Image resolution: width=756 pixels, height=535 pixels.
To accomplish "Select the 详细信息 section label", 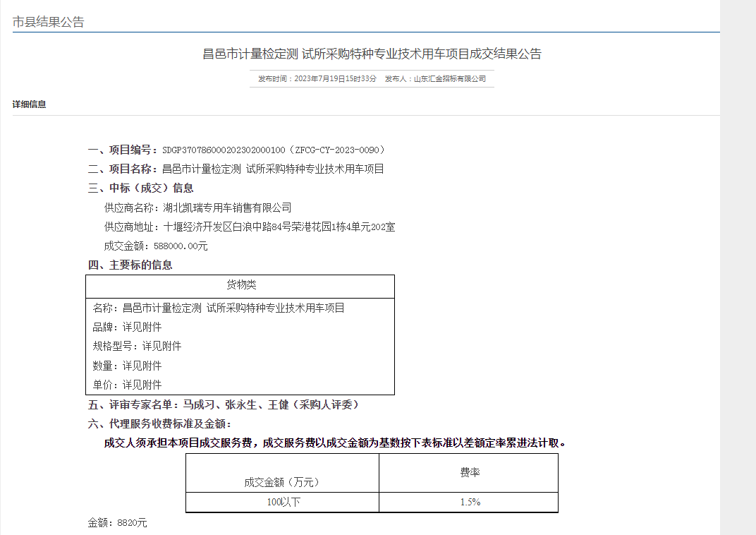I will click(29, 104).
